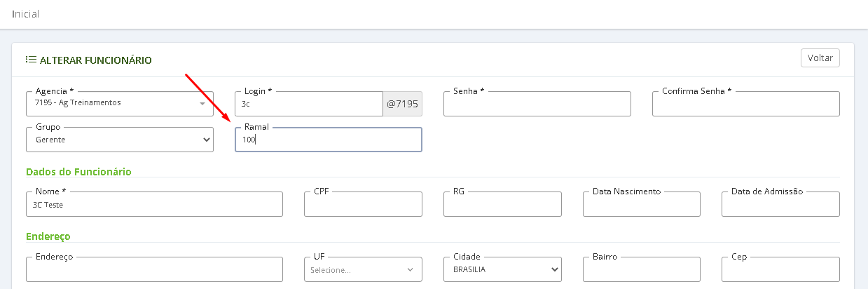Open the Cidade dropdown showing BRASILIA
Viewport: 868px width, 289px height.
(502, 269)
